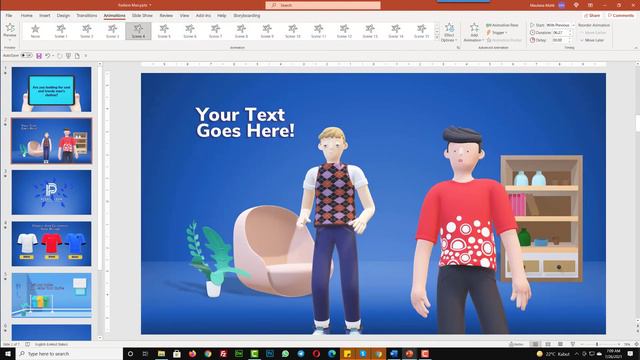Viewport: 640px width, 360px height.
Task: Apply the Scene 14 animation
Action: coord(396,31)
